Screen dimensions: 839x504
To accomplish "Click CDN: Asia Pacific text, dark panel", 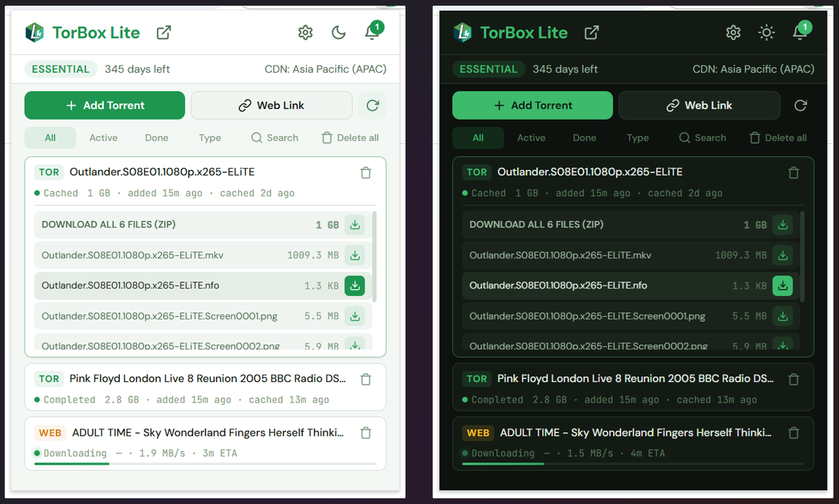I will point(753,69).
